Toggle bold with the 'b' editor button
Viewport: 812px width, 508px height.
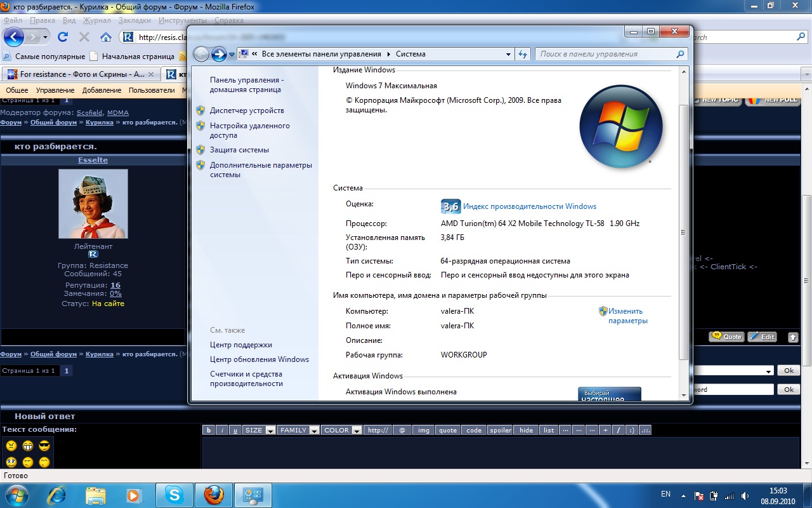coord(209,430)
